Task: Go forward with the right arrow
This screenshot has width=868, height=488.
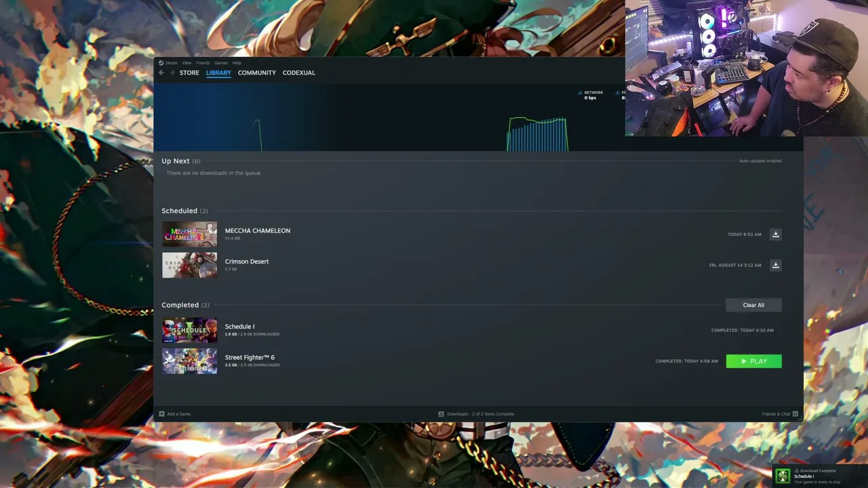Action: (x=172, y=73)
